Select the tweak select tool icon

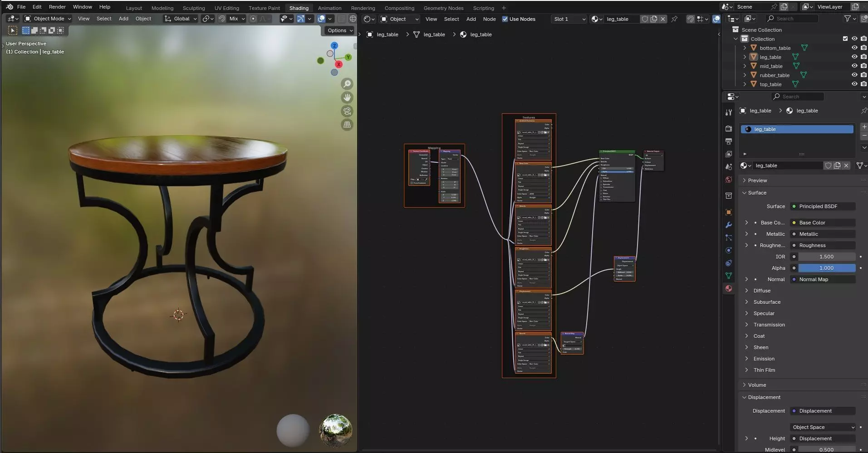point(13,30)
